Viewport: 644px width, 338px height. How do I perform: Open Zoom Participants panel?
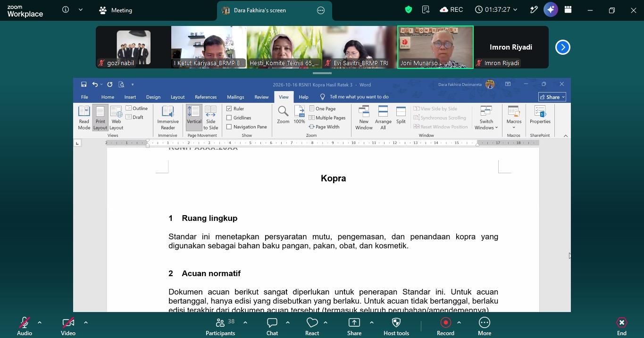point(220,326)
